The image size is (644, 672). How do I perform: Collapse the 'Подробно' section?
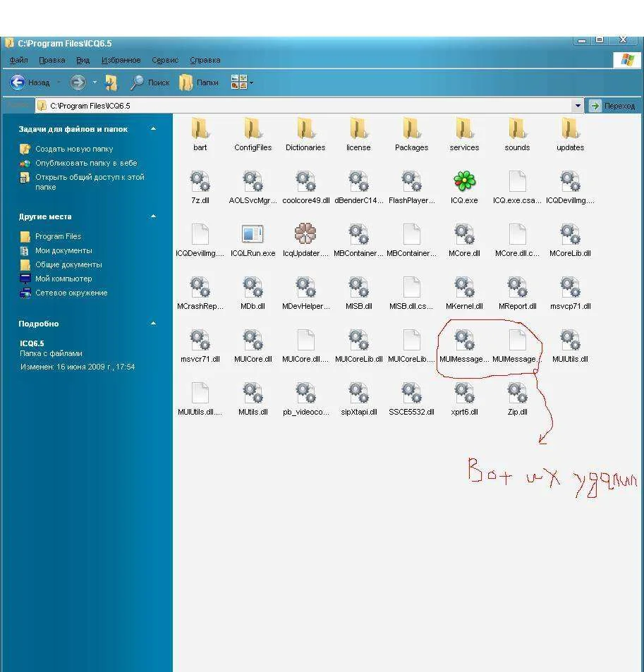click(x=153, y=324)
